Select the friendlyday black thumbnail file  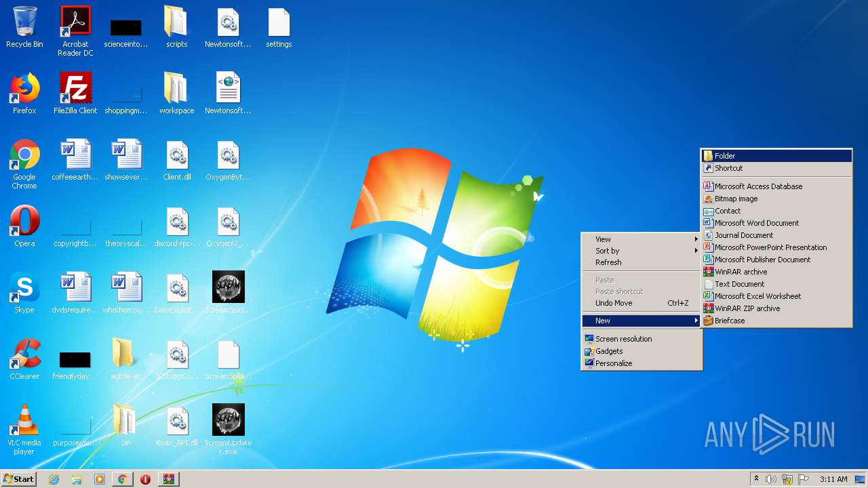point(75,365)
